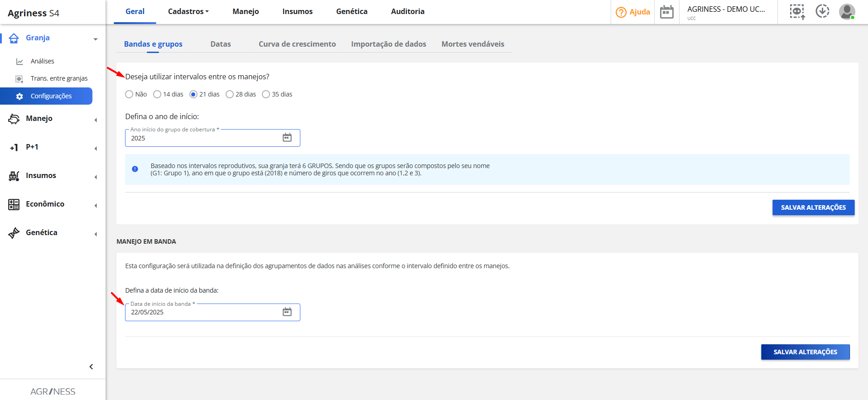Click the Genética DNA icon
Image resolution: width=868 pixels, height=400 pixels.
pos(14,233)
